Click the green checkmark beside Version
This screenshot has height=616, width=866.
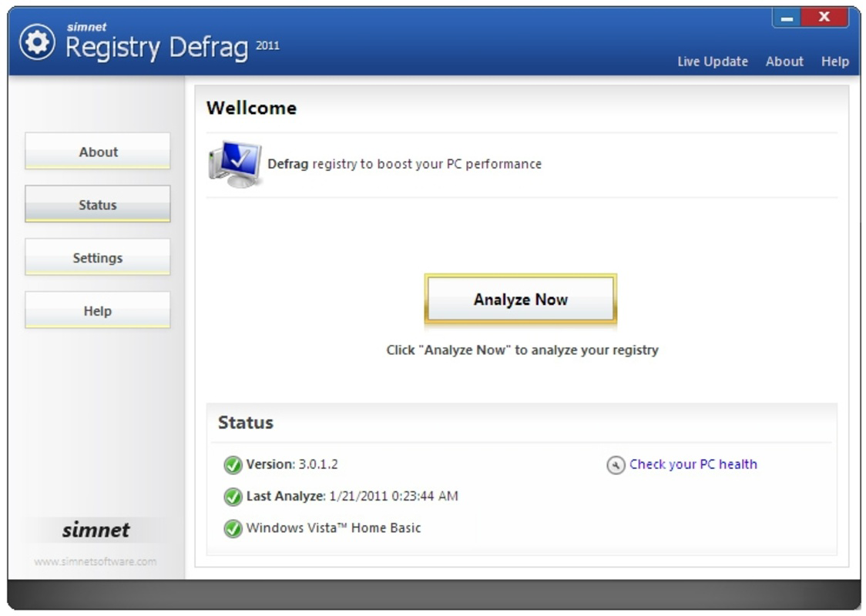232,463
